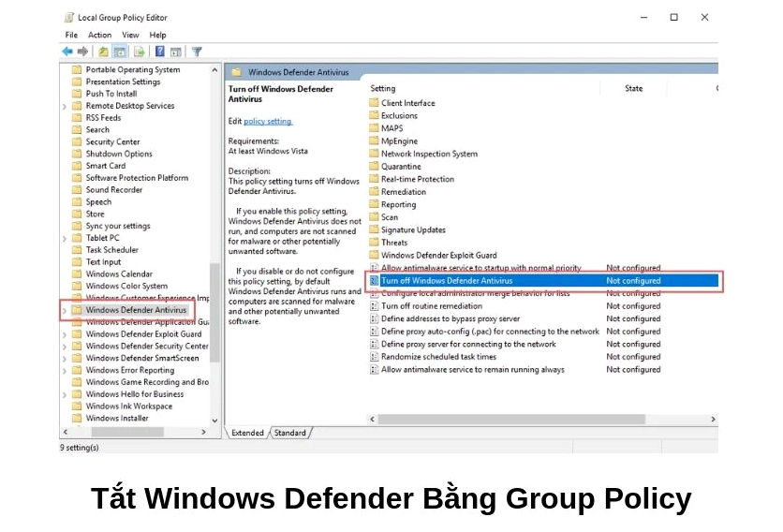
Task: Select Turn off Windows Defender Antivirus setting
Action: click(447, 280)
